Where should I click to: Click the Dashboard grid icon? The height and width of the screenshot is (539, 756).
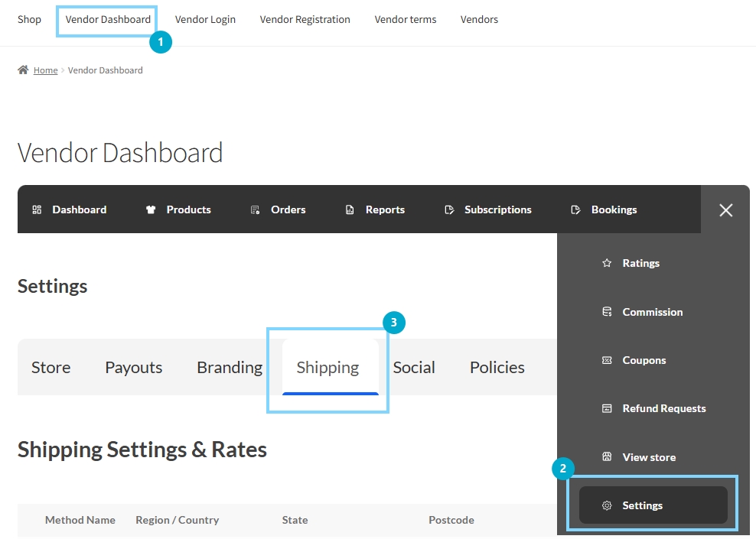pos(37,209)
